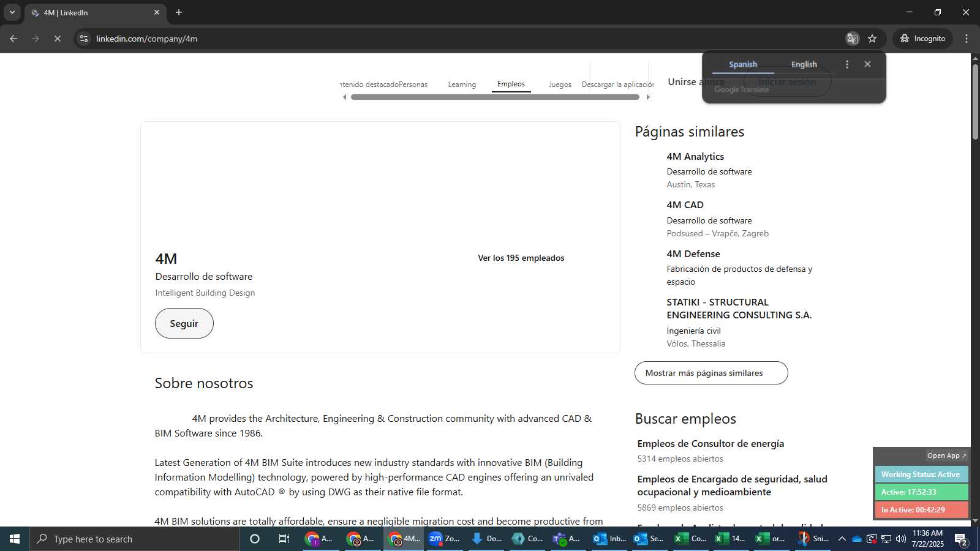This screenshot has height=551, width=980.
Task: Bookmark this page with the star icon
Action: [x=872, y=39]
